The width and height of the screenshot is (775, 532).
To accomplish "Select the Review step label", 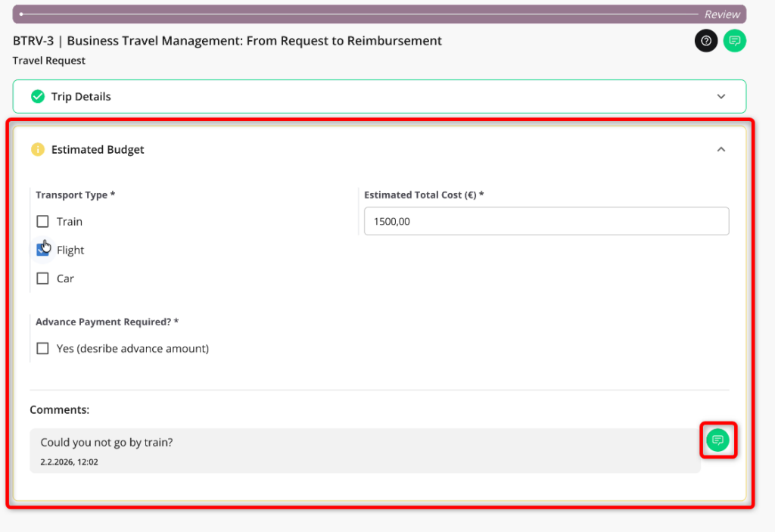I will click(x=722, y=14).
